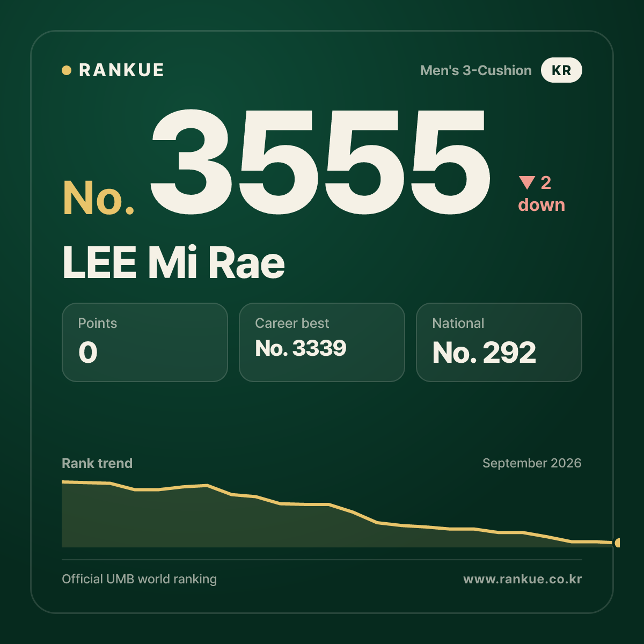Click the end marker on the trend line

[617, 543]
